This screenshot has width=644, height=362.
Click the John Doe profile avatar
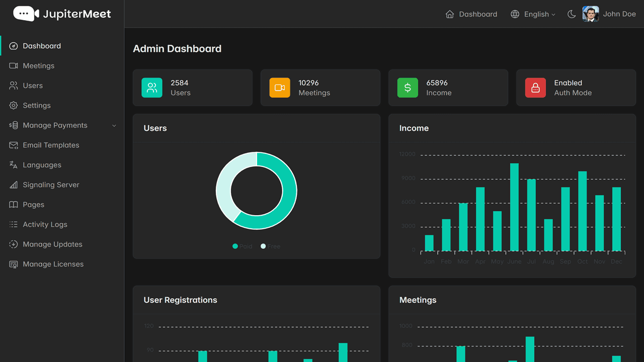point(591,14)
